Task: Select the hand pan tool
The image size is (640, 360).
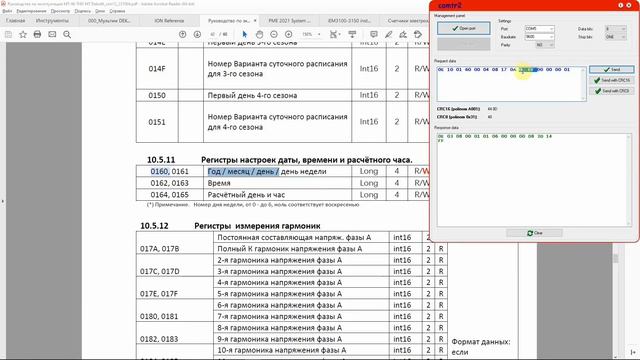Action: point(259,34)
